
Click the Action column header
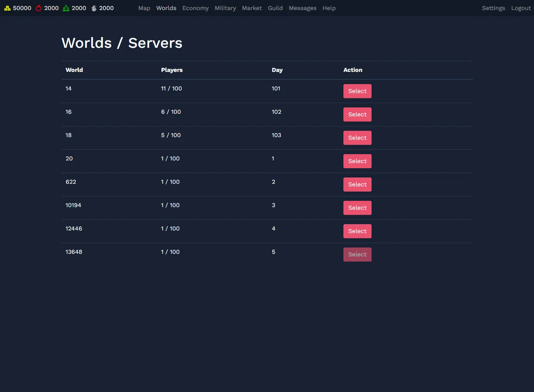(353, 70)
